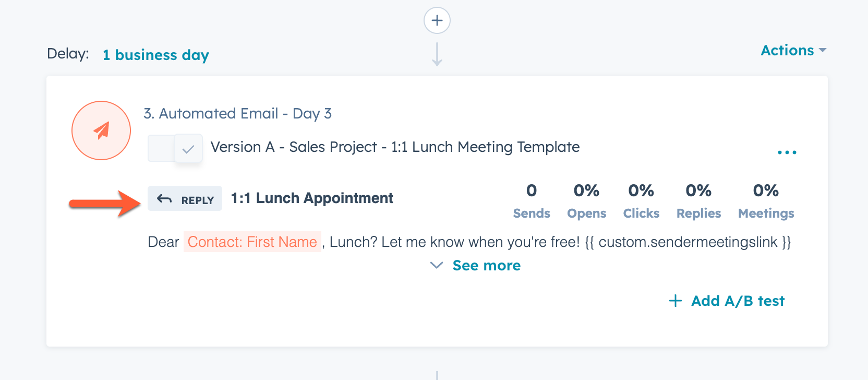Viewport: 868px width, 380px height.
Task: Click the checkmark icon beside Version A
Action: [x=188, y=149]
